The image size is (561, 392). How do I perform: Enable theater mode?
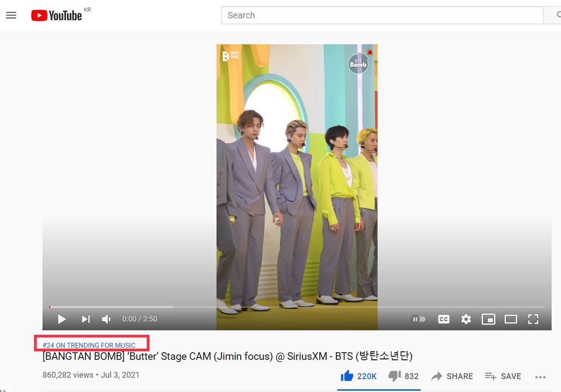pyautogui.click(x=511, y=319)
